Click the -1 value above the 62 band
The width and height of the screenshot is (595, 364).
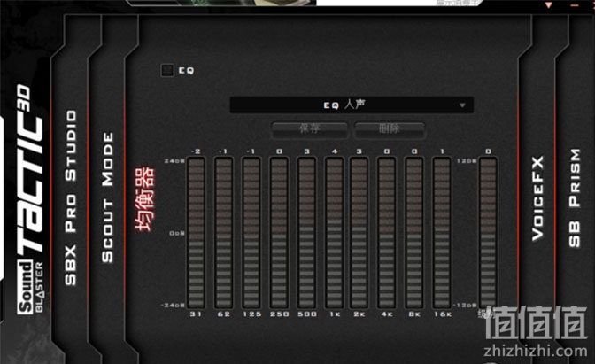223,151
